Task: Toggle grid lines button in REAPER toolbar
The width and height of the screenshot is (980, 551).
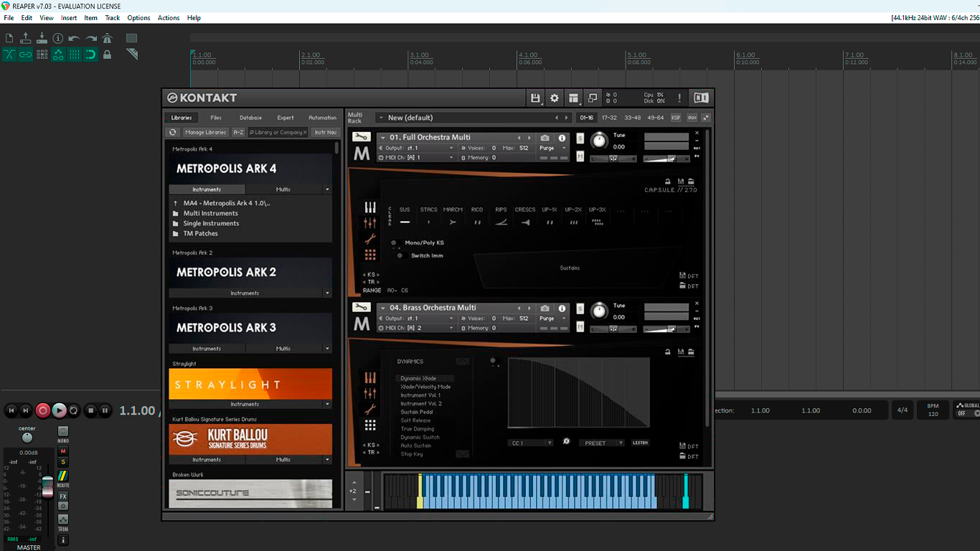Action: click(75, 55)
